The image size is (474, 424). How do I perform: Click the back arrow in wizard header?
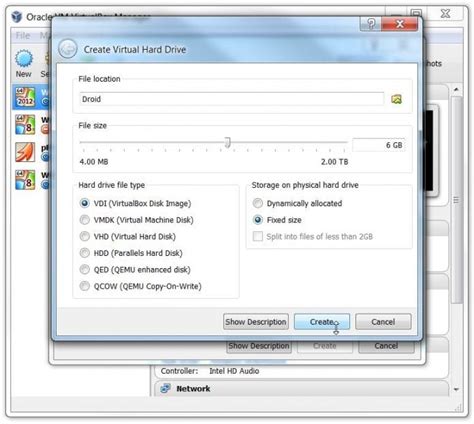68,49
